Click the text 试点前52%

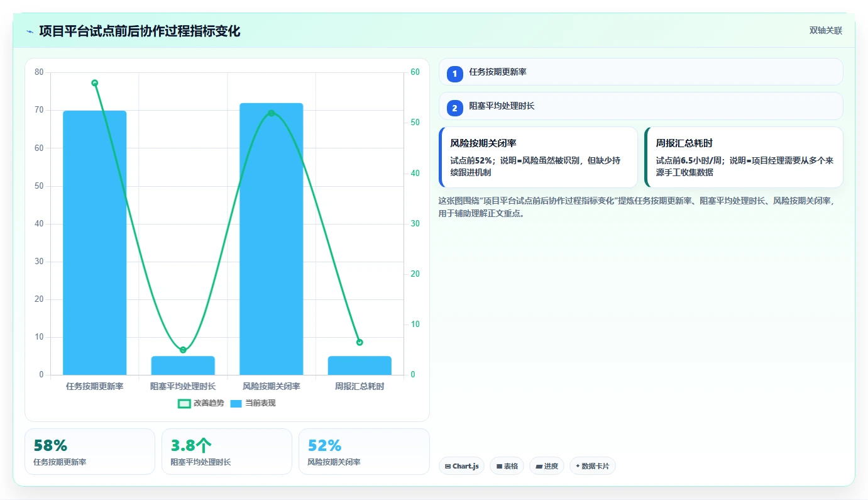point(471,161)
